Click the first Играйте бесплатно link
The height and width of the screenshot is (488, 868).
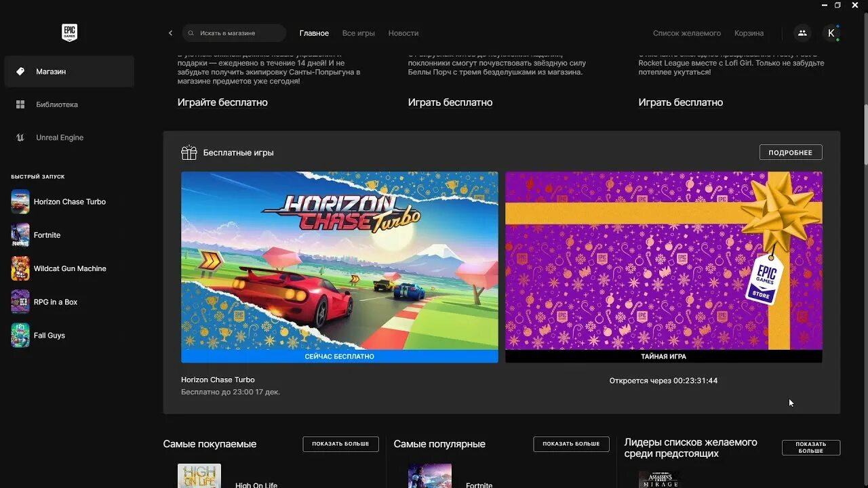[222, 102]
